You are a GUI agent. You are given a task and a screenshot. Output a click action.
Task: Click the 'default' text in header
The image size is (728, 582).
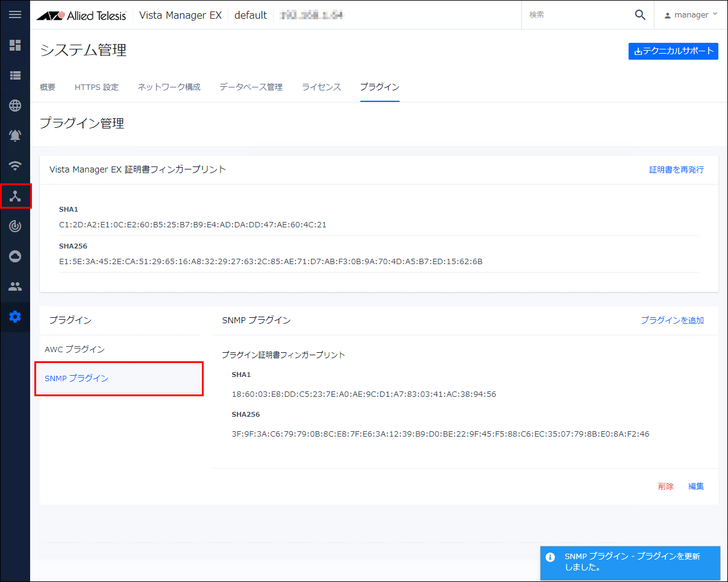251,15
